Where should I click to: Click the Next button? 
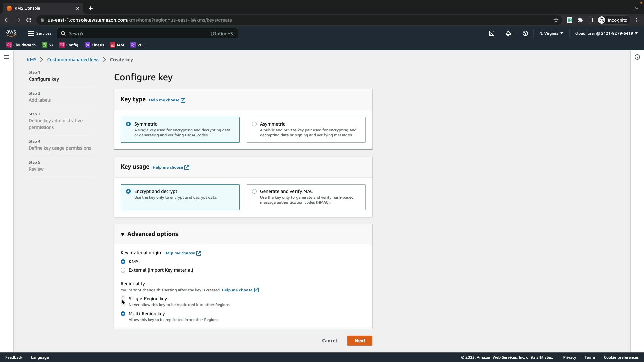click(360, 341)
